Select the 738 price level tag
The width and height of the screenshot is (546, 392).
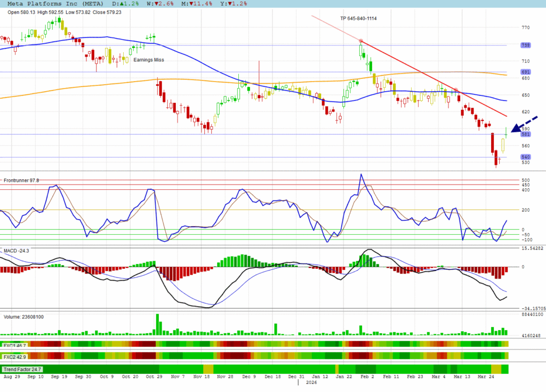coord(525,45)
